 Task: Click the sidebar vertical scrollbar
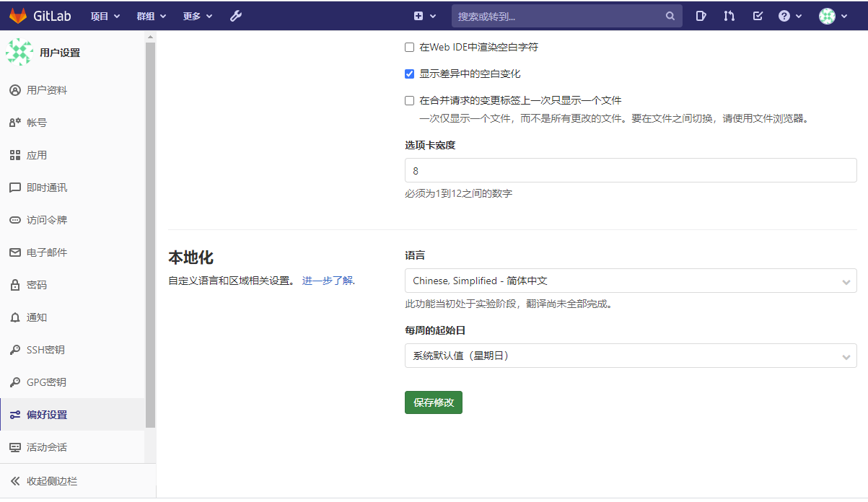click(x=150, y=231)
